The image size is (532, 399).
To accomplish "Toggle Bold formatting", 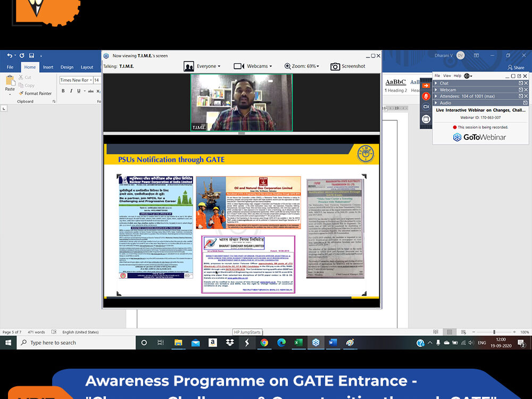I will coord(63,91).
